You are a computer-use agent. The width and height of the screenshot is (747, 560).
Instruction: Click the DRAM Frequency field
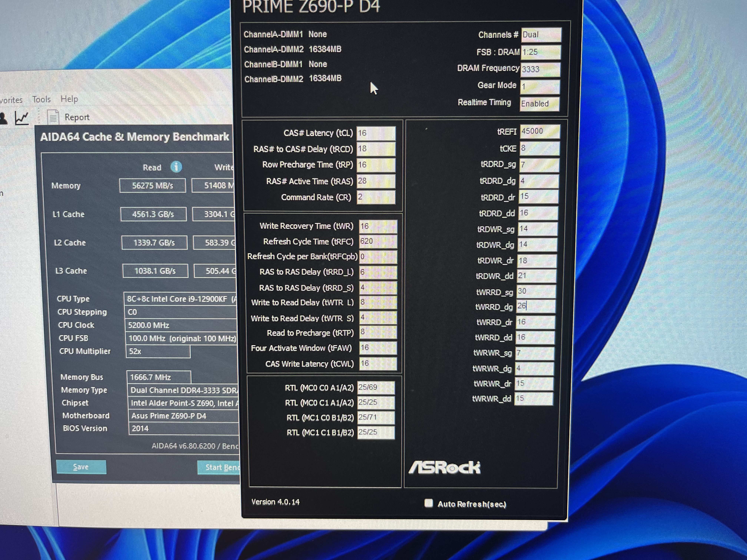(x=540, y=69)
